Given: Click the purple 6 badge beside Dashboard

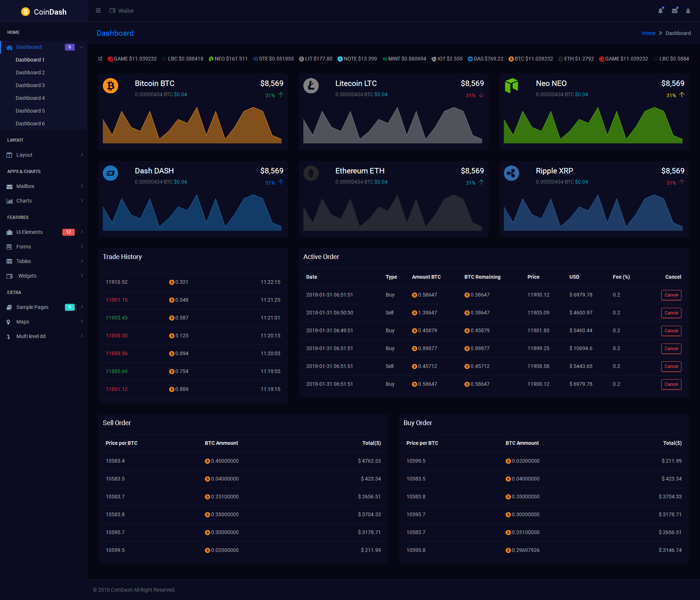Looking at the screenshot, I should 70,47.
